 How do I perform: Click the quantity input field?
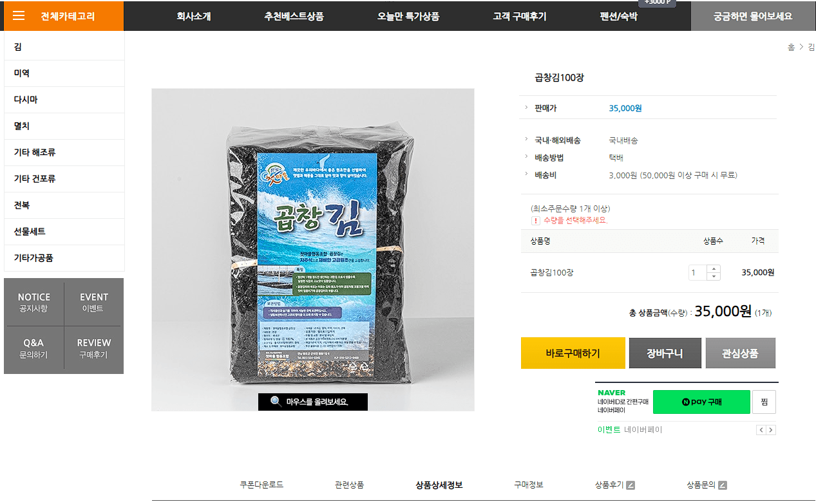(x=697, y=273)
